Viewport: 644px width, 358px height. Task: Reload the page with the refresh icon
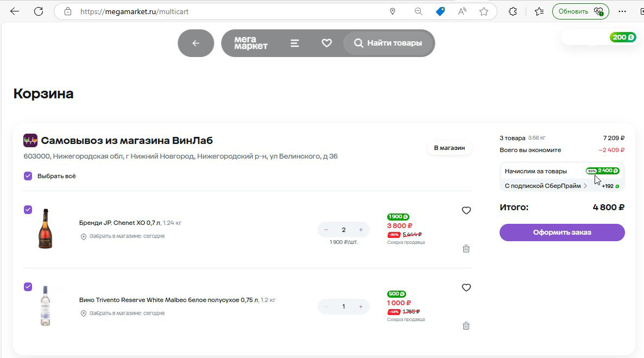point(39,11)
